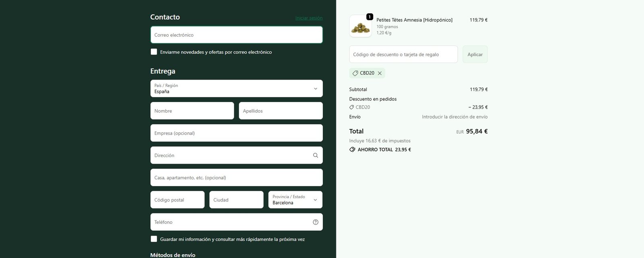Screen dimensions: 644x258
Task: Enable newsletter offers by email checkbox
Action: [154, 52]
